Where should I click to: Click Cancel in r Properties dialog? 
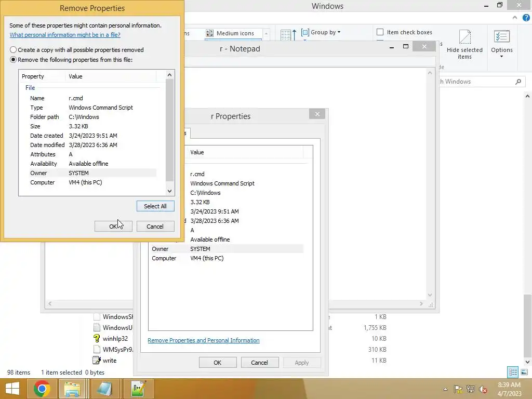(x=260, y=362)
